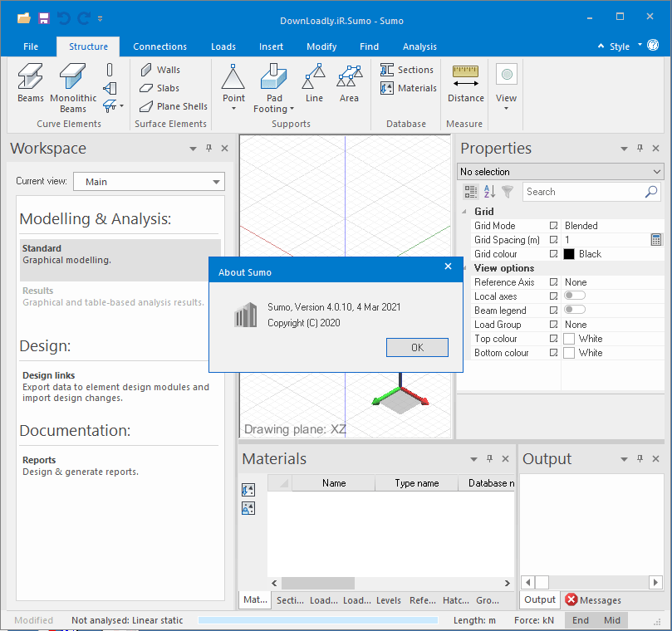This screenshot has height=631, width=672.
Task: Click the Top colour White swatch
Action: click(x=569, y=339)
